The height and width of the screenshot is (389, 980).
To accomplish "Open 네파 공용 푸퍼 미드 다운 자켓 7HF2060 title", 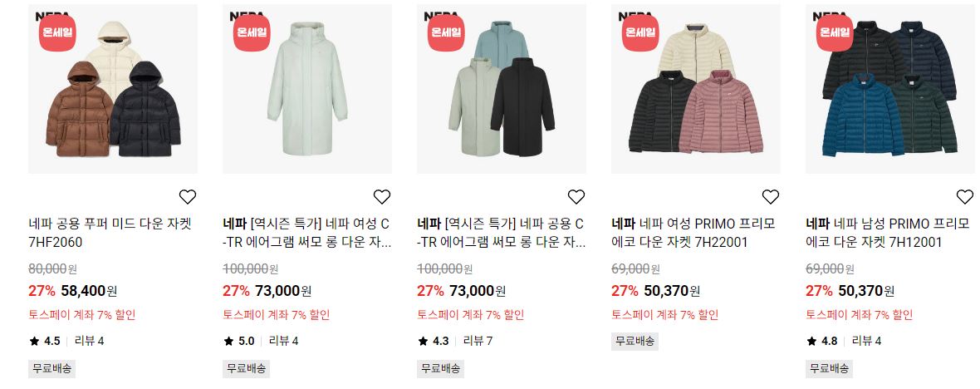I will pyautogui.click(x=110, y=233).
